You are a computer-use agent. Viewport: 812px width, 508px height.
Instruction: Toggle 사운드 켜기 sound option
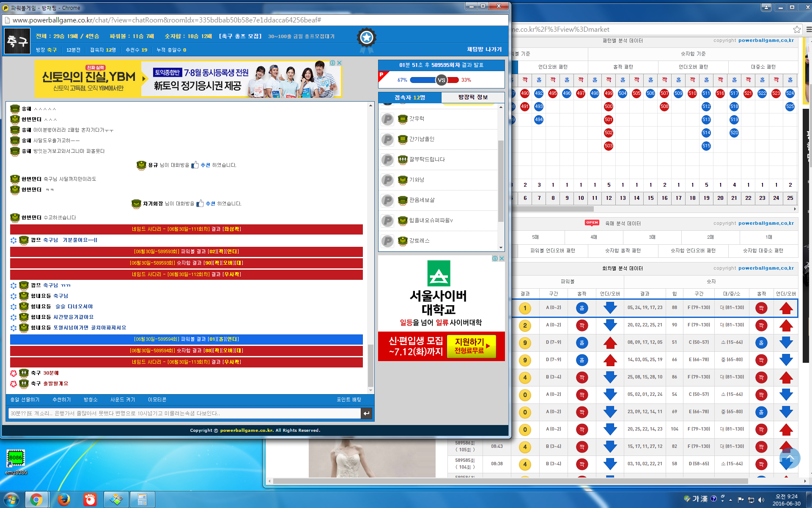123,400
